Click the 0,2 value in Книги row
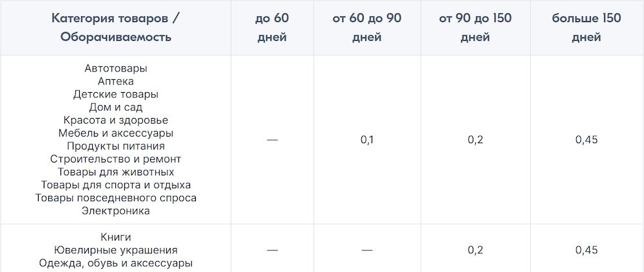Image resolution: width=644 pixels, height=272 pixels. [475, 250]
